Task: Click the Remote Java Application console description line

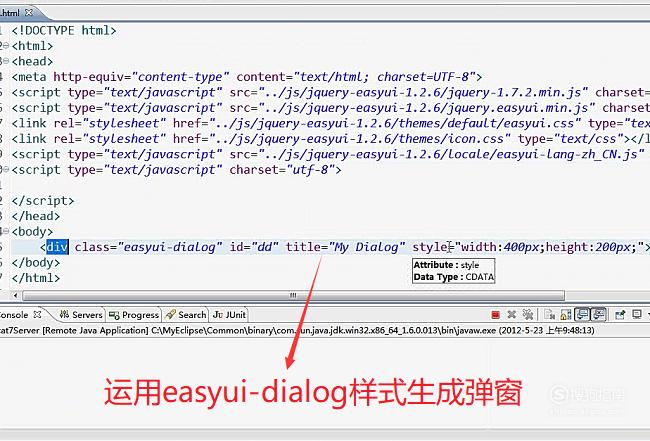Action: click(297, 330)
